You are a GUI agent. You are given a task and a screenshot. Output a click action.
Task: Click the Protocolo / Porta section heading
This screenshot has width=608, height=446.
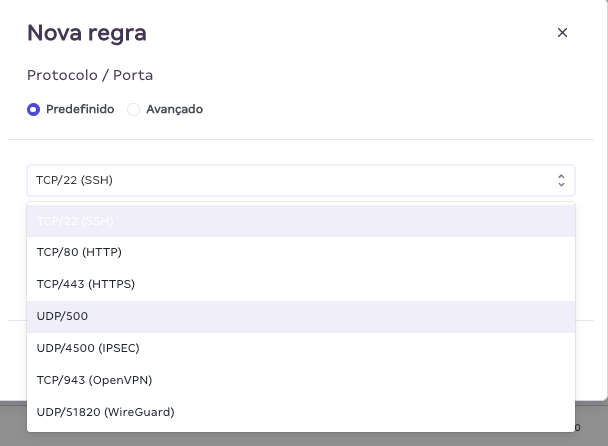click(90, 75)
